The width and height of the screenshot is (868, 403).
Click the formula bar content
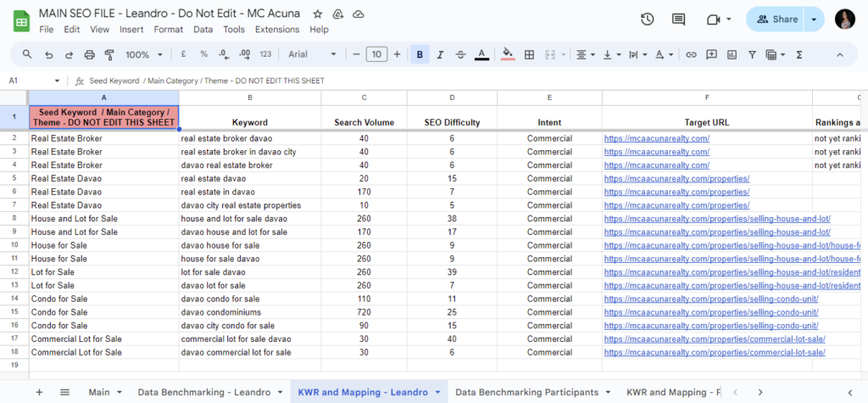point(207,81)
